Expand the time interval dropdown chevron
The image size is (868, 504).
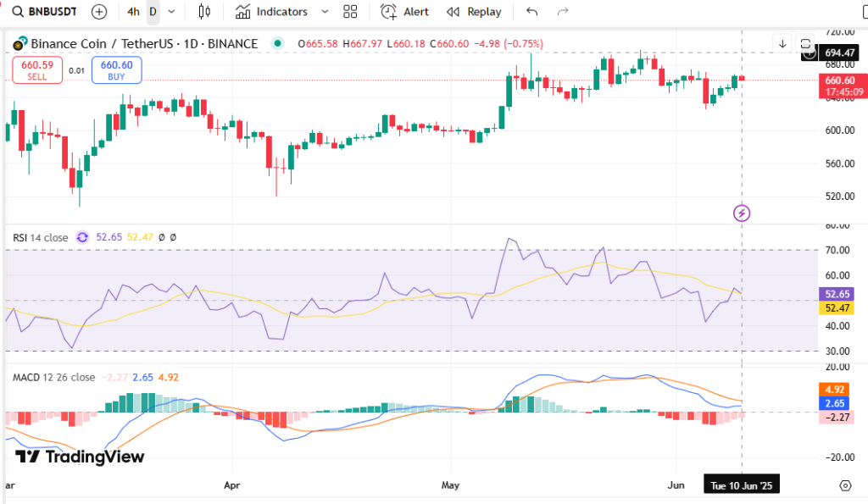click(171, 12)
